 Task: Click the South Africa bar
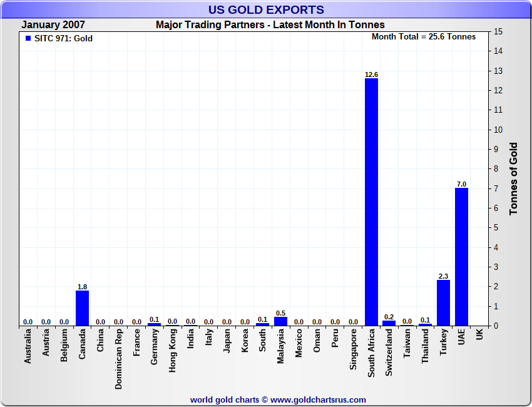pos(371,202)
